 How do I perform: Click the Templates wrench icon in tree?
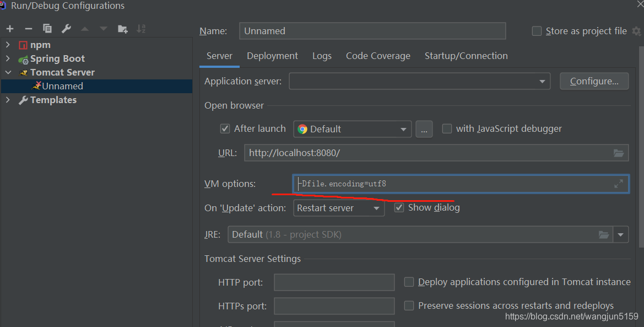point(23,100)
